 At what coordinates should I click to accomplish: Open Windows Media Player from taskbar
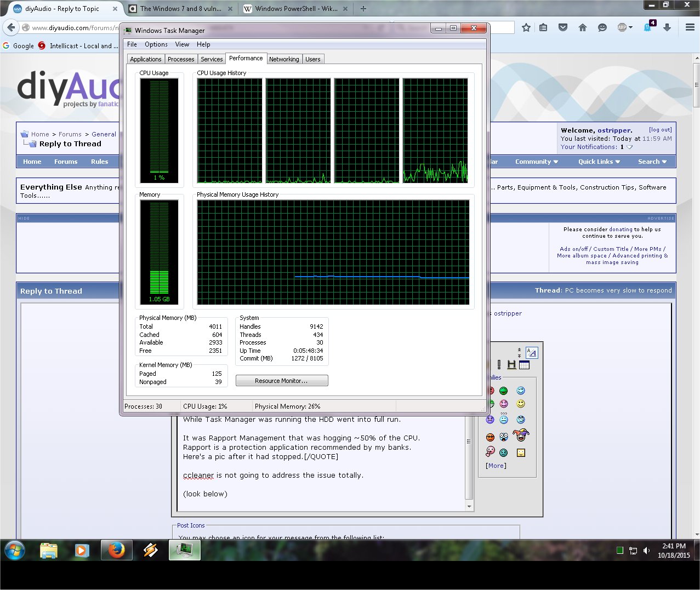click(82, 551)
